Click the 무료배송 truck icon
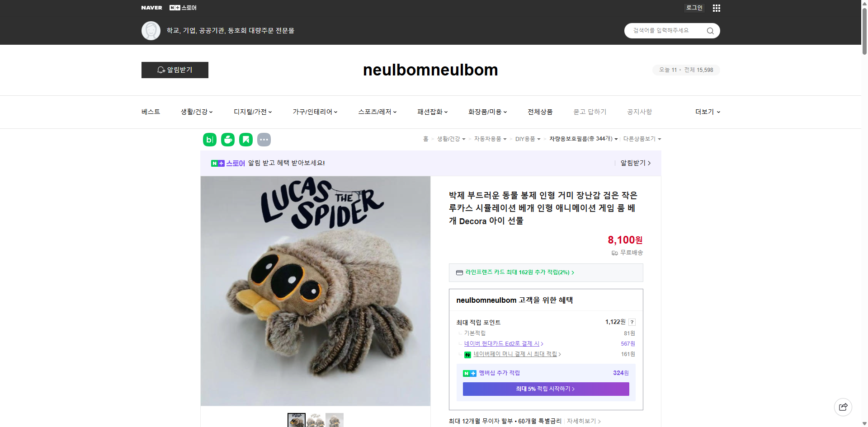The height and width of the screenshot is (427, 868). [614, 253]
